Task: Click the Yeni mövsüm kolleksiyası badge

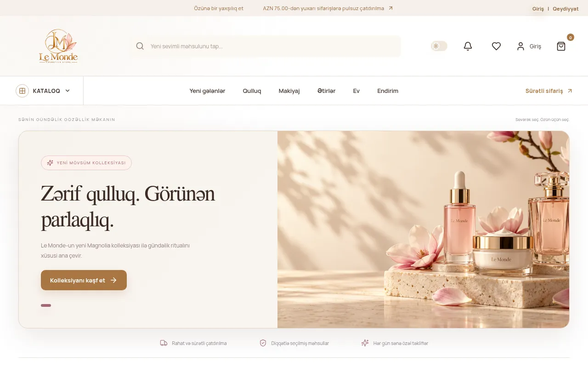Action: pyautogui.click(x=86, y=163)
